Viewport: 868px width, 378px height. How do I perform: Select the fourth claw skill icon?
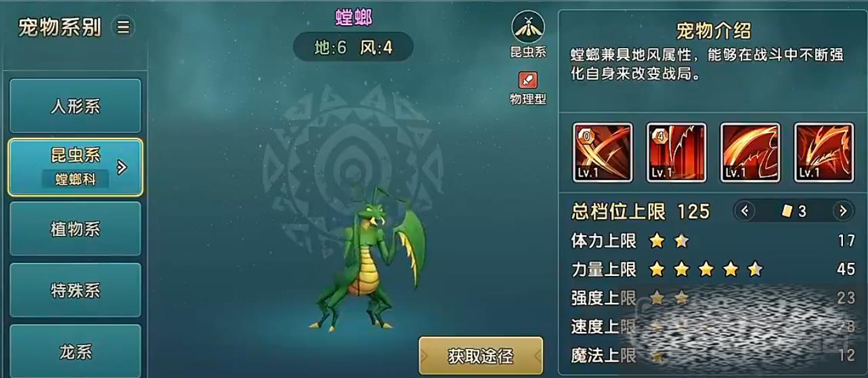[824, 153]
